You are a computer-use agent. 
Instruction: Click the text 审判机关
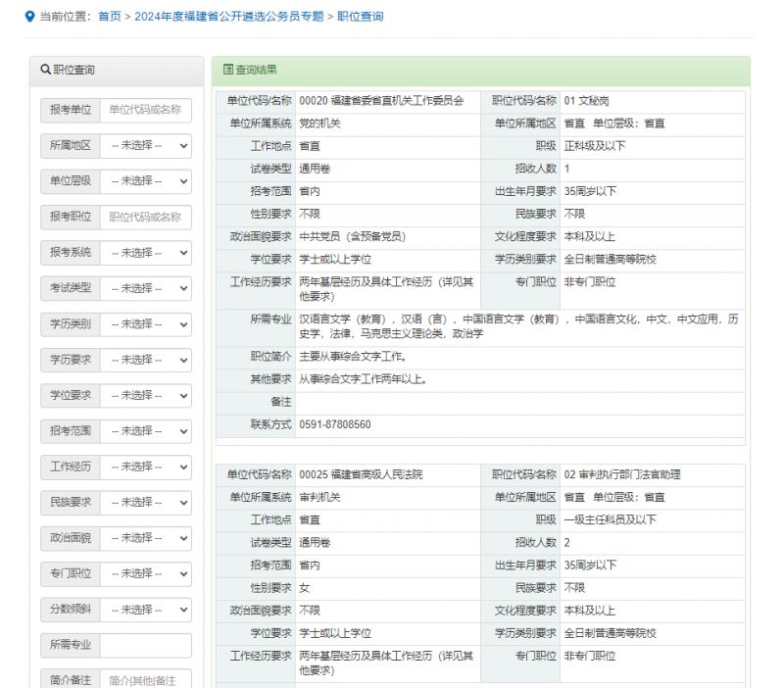319,498
